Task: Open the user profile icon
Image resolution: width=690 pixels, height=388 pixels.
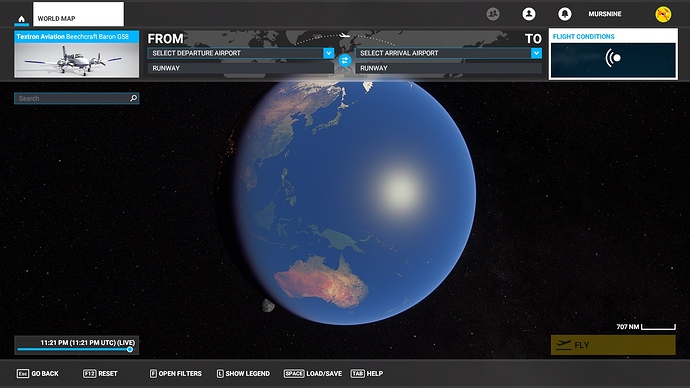Action: coord(529,14)
